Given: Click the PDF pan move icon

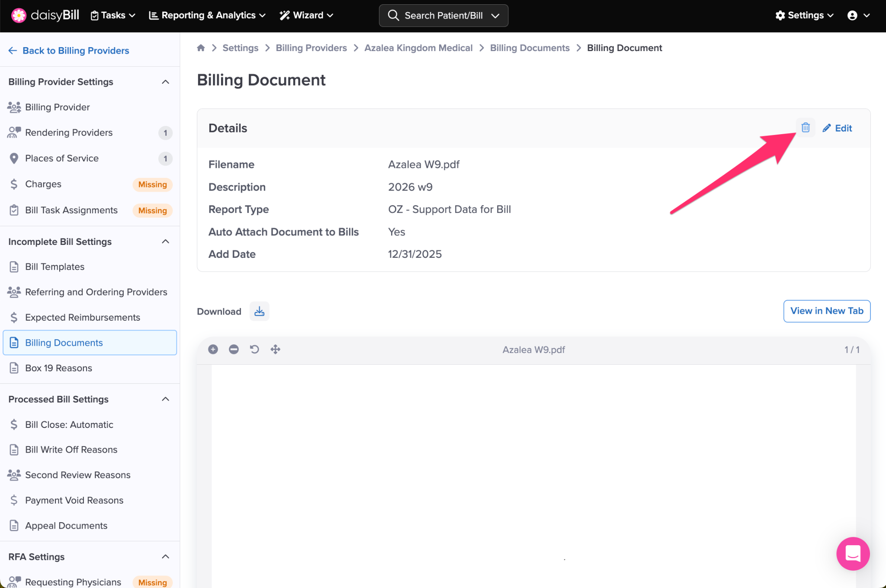Looking at the screenshot, I should [x=275, y=349].
